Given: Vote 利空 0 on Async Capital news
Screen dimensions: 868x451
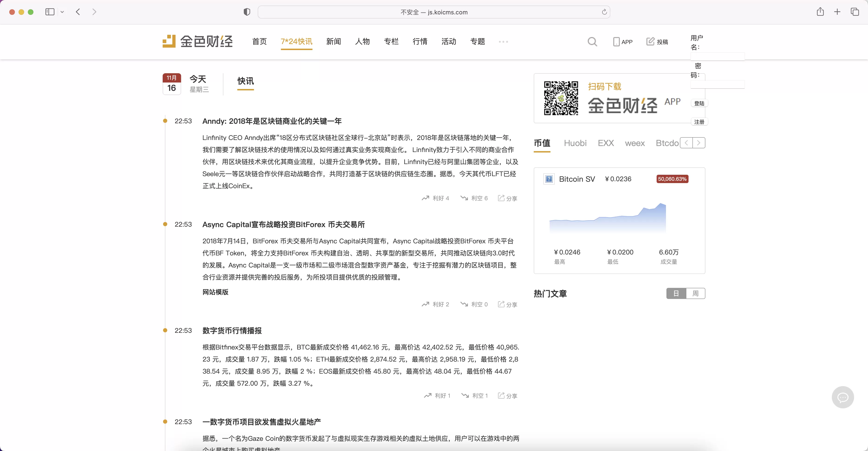Looking at the screenshot, I should pos(474,304).
